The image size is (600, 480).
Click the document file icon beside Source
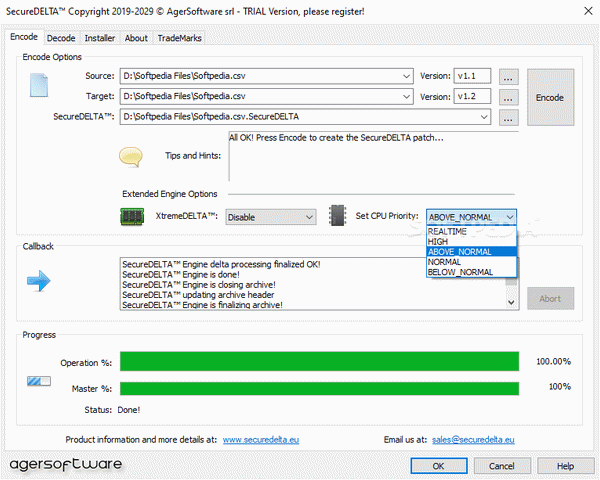pyautogui.click(x=39, y=85)
